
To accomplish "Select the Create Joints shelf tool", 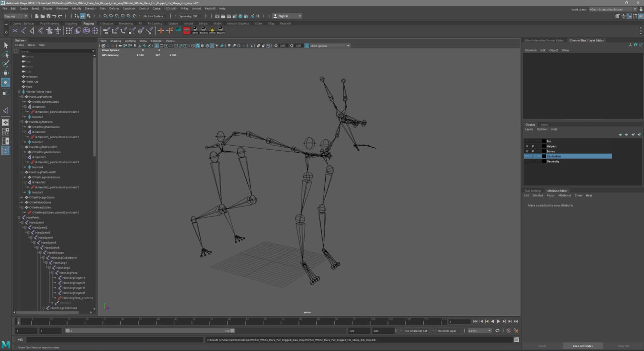I will pyautogui.click(x=23, y=31).
